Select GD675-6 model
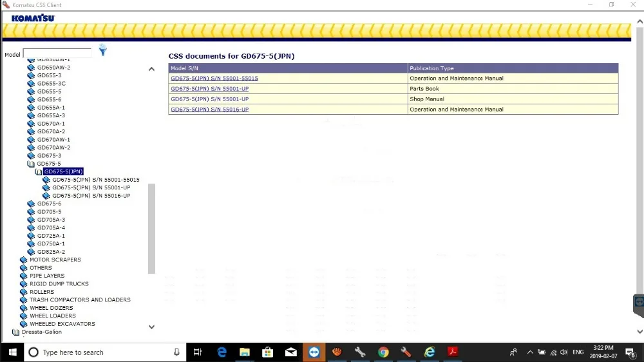This screenshot has height=362, width=644. click(49, 204)
